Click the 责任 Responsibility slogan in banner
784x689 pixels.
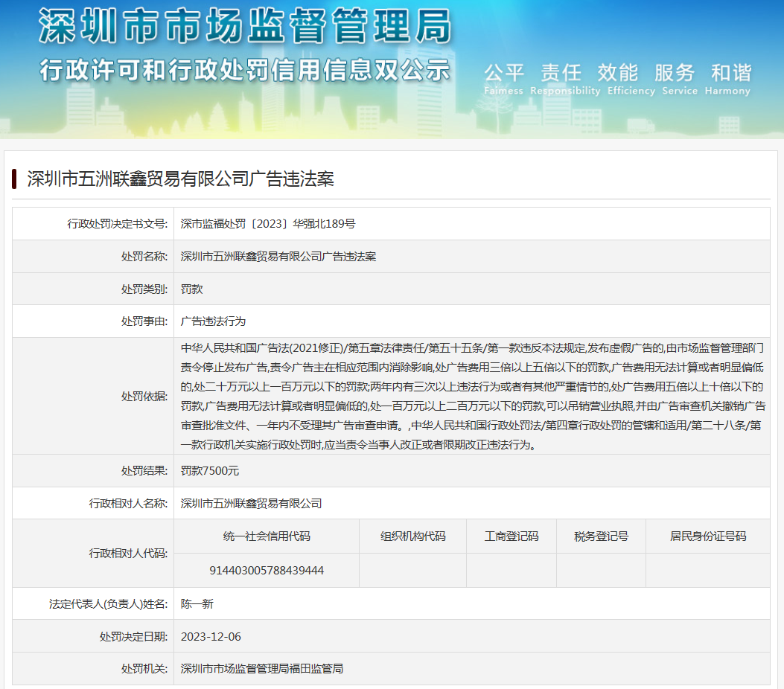[564, 78]
